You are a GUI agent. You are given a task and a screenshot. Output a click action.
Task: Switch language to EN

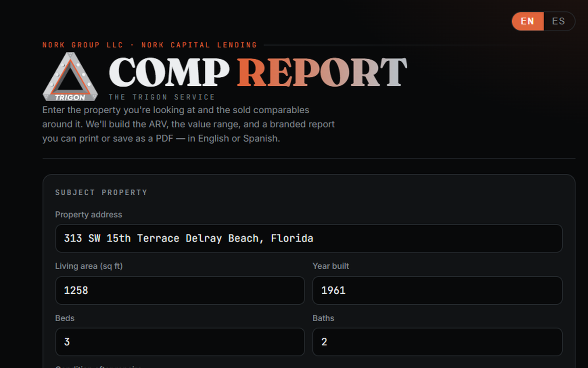coord(527,21)
